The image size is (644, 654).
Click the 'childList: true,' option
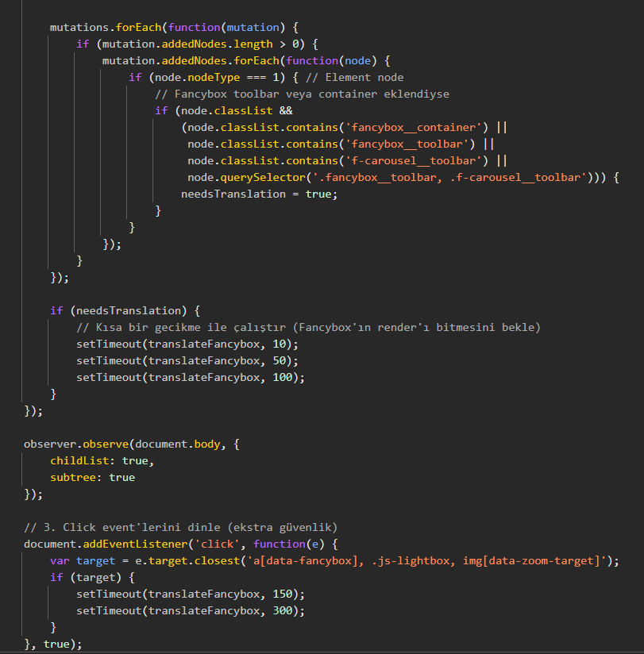coord(102,461)
